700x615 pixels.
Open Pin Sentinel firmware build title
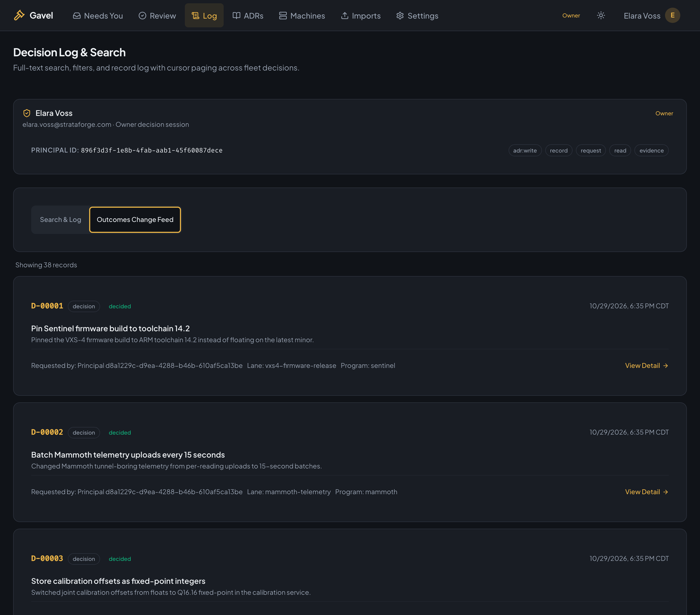click(x=110, y=328)
